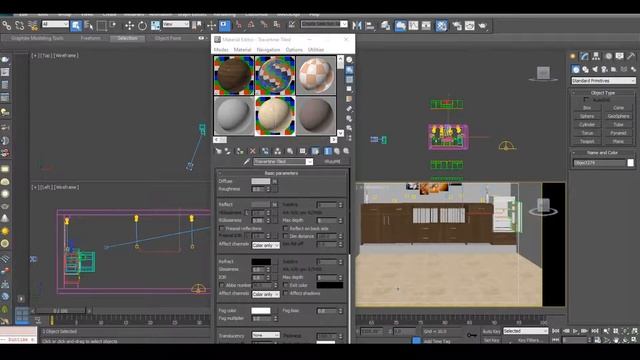640x360 pixels.
Task: Toggle the Fresnel reflections checkbox
Action: click(222, 228)
